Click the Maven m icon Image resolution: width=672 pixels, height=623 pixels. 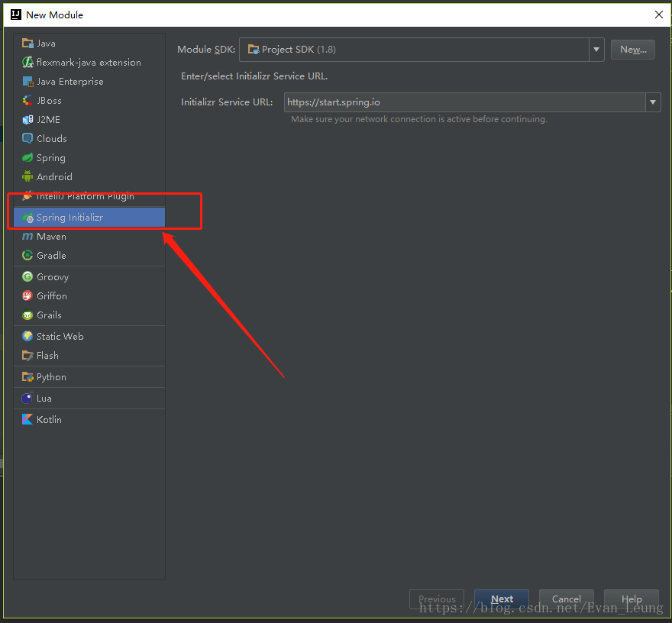(27, 237)
